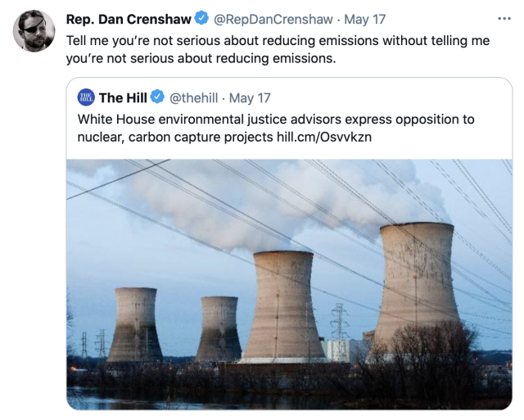Image resolution: width=524 pixels, height=420 pixels.
Task: Open Dan Crenshaw's profile picture
Action: pos(34,31)
